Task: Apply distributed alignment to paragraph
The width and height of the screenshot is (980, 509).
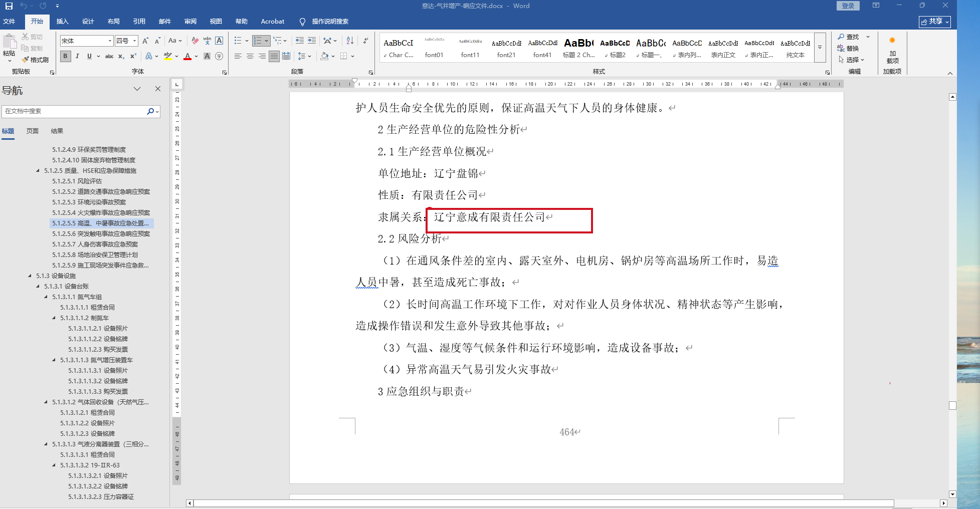Action: [x=286, y=56]
